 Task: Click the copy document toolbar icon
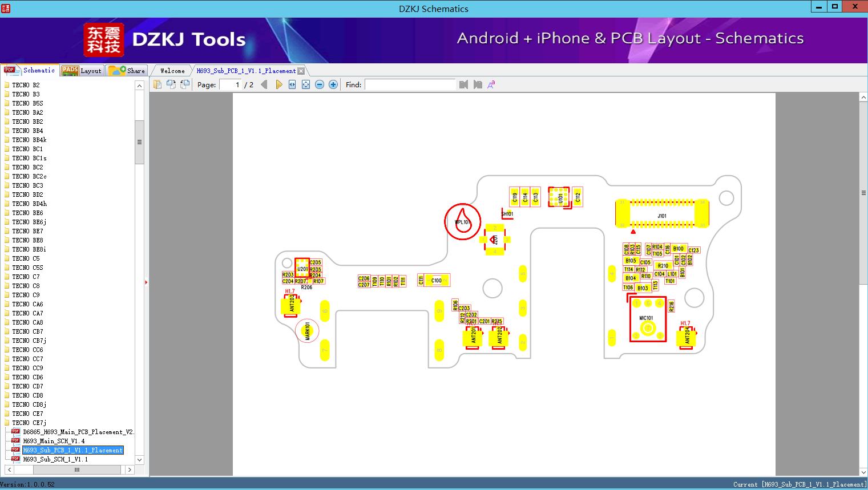point(157,84)
